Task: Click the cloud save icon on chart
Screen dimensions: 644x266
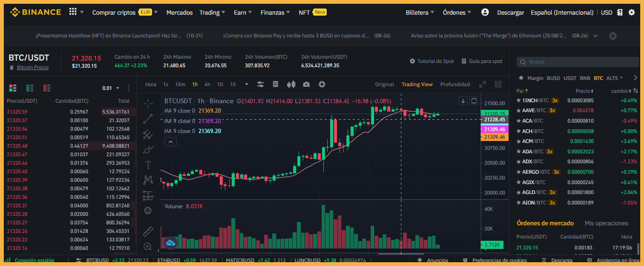Action: pyautogui.click(x=170, y=243)
